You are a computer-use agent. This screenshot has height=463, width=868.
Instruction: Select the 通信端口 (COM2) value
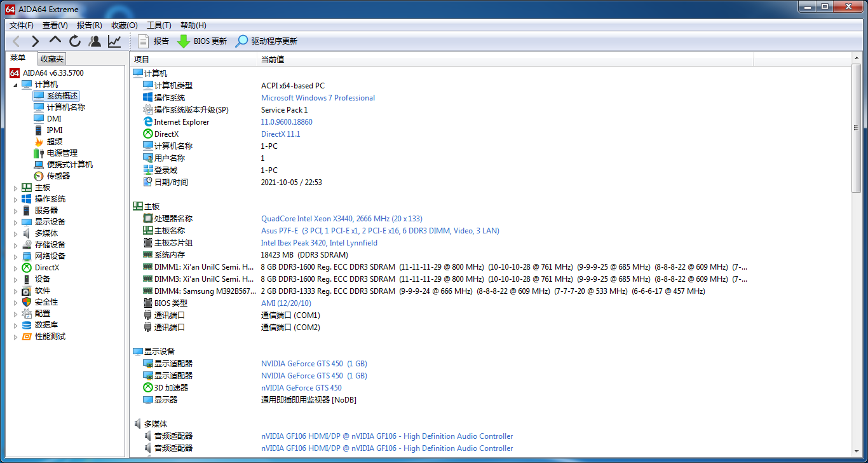(x=290, y=328)
